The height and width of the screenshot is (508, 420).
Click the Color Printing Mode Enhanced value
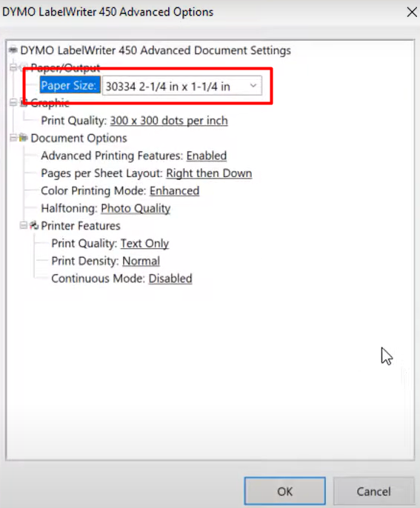pyautogui.click(x=174, y=190)
